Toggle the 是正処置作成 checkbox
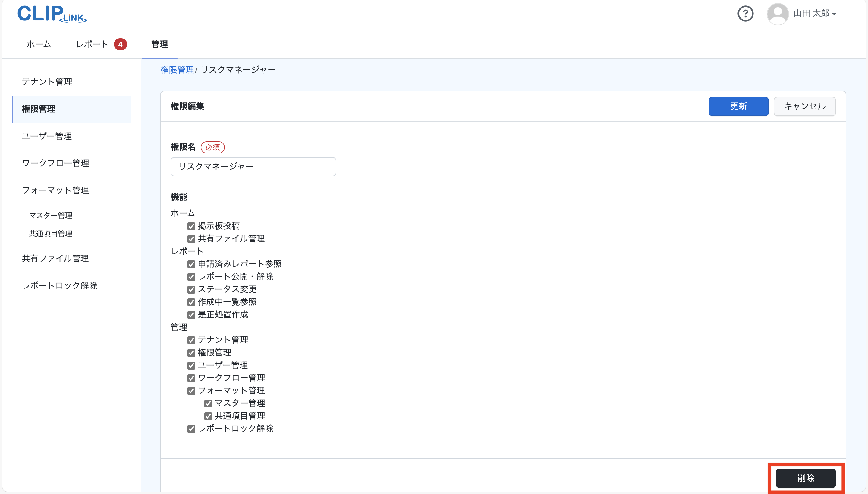The width and height of the screenshot is (868, 494). point(192,315)
